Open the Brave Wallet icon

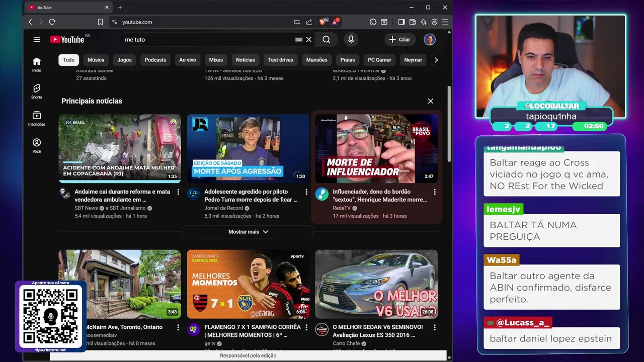pos(413,22)
